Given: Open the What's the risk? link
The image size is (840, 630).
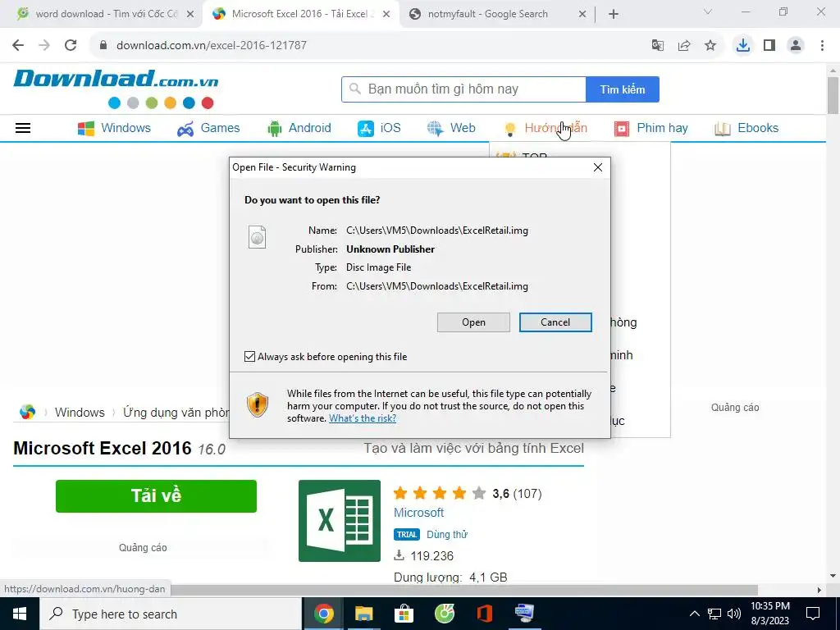Looking at the screenshot, I should coord(363,418).
